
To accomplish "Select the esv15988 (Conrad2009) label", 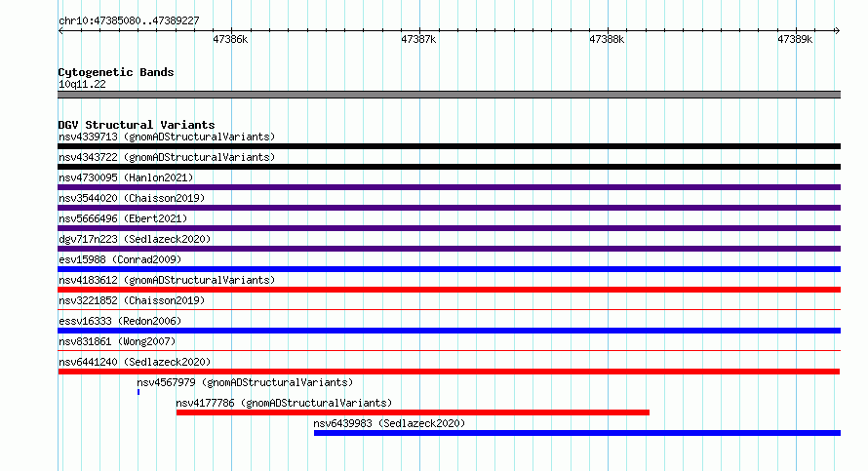I will [120, 259].
